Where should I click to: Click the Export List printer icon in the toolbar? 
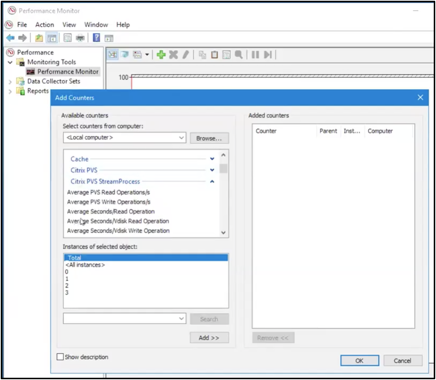pos(80,38)
